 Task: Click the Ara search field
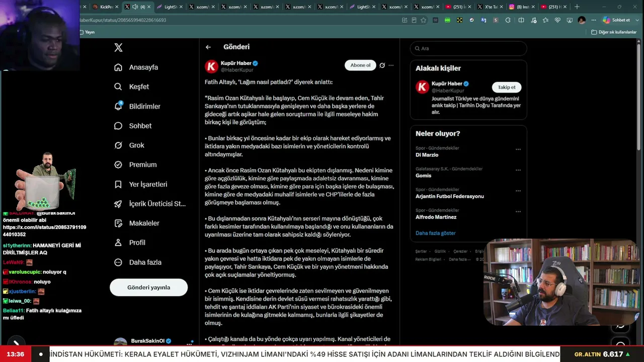click(468, 48)
